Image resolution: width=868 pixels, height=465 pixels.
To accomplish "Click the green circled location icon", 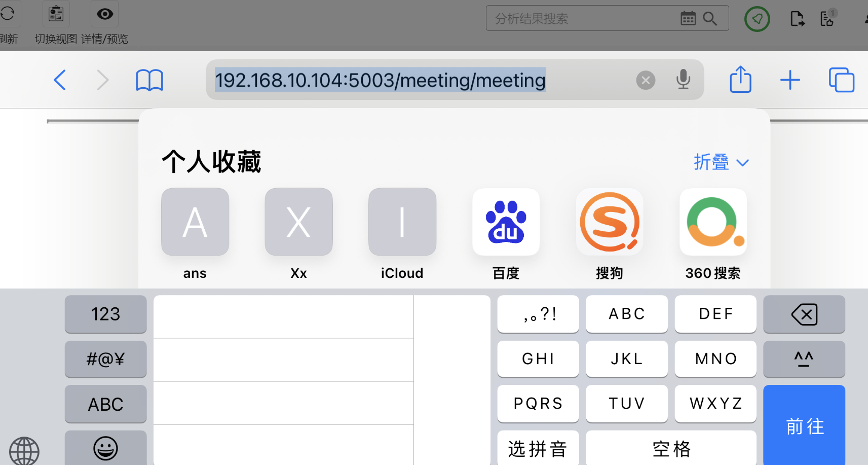I will coord(757,19).
